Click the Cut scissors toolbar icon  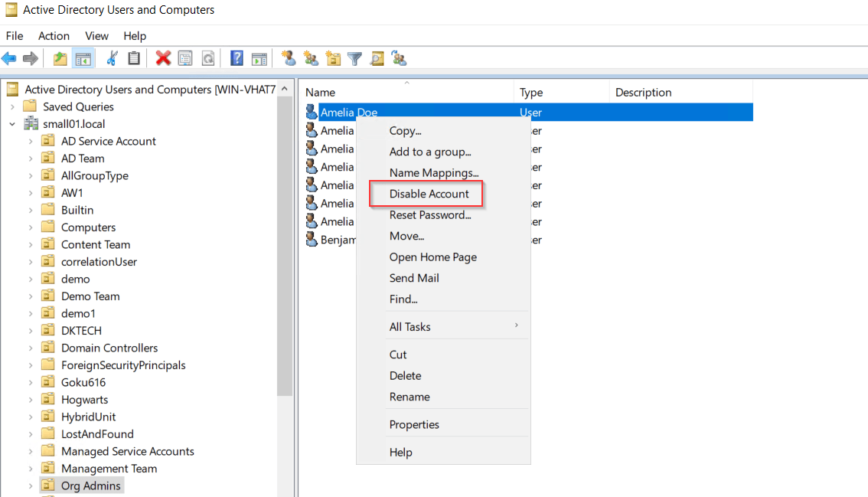pos(112,58)
